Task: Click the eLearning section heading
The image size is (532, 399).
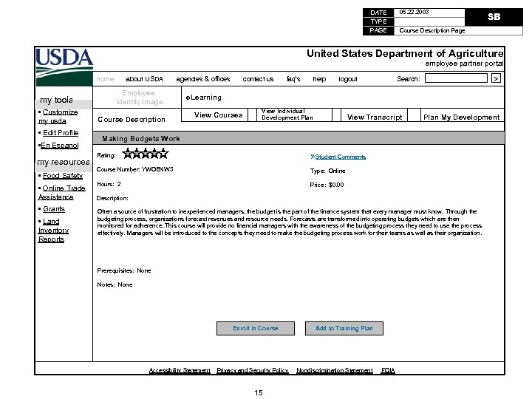Action: coord(203,98)
